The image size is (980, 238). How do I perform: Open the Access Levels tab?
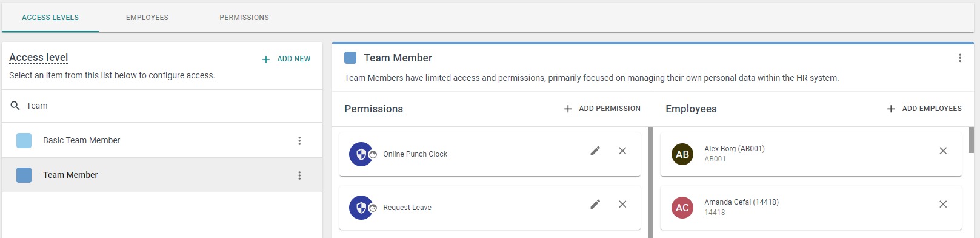click(50, 18)
